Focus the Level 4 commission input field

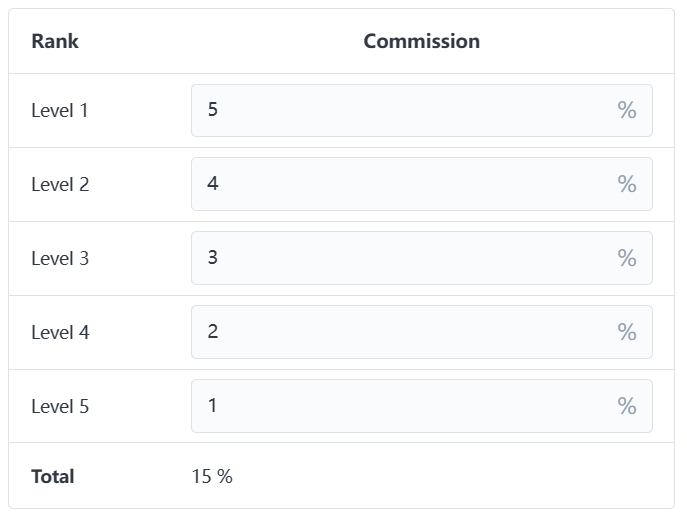coord(400,332)
